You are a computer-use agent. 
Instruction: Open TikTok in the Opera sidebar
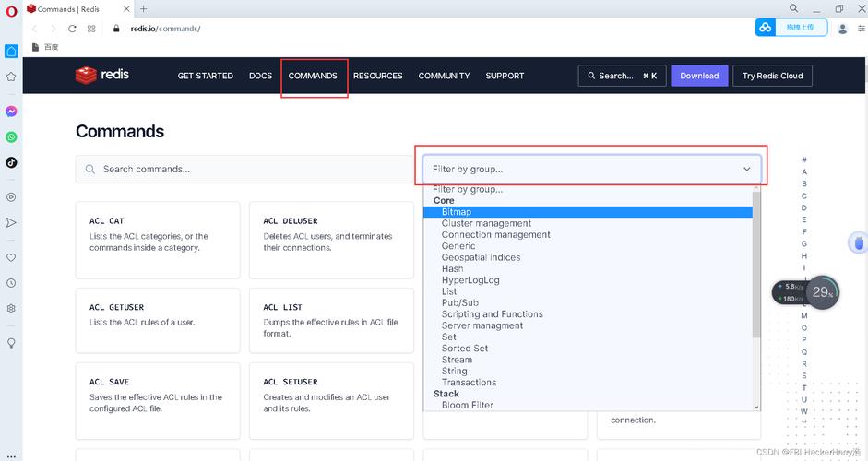click(11, 162)
